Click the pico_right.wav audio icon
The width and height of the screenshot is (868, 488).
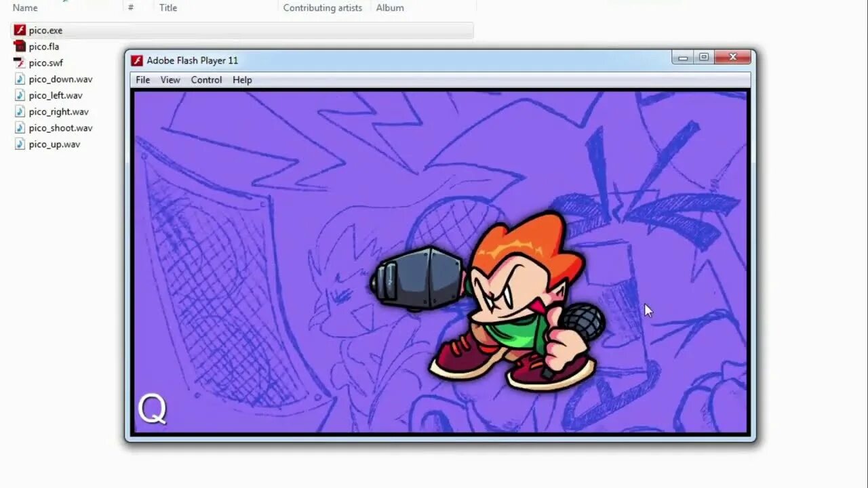coord(20,112)
